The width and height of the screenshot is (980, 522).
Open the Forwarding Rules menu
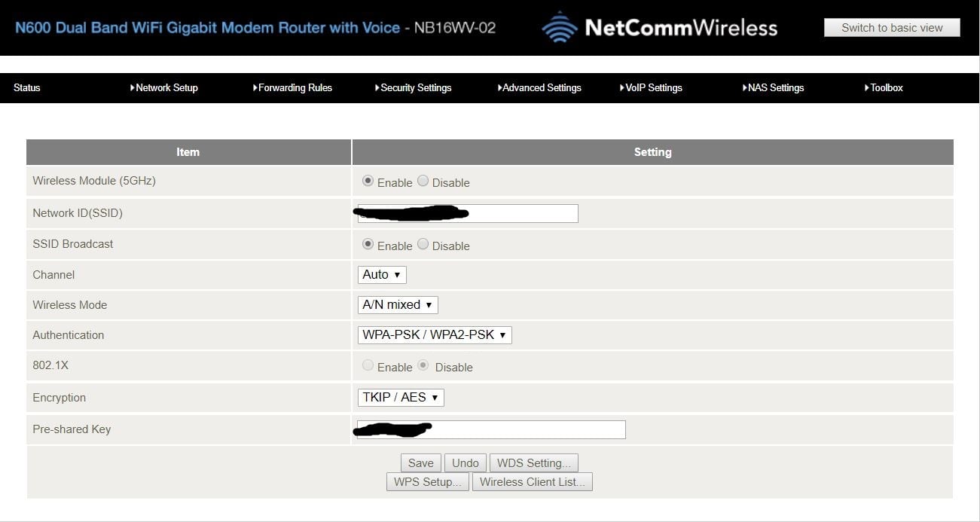[x=292, y=88]
